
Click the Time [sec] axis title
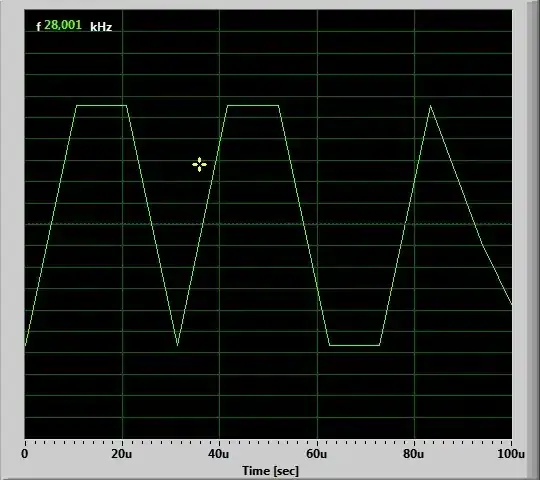click(x=270, y=470)
